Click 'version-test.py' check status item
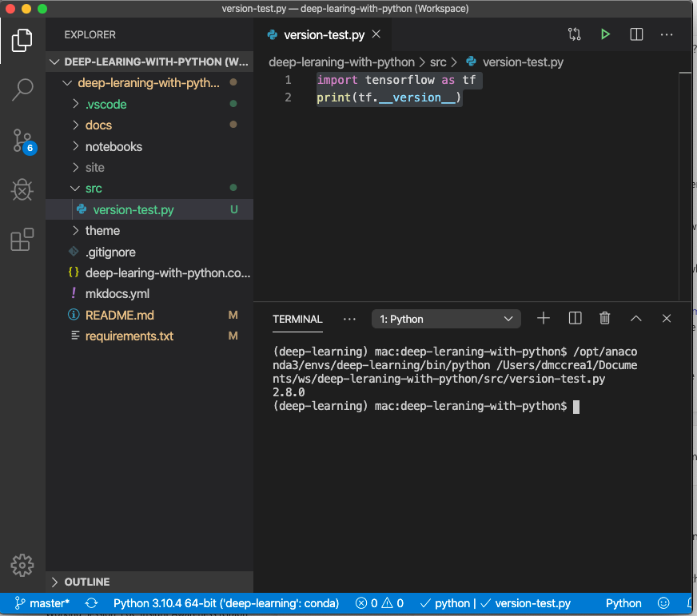697x616 pixels. coord(525,603)
